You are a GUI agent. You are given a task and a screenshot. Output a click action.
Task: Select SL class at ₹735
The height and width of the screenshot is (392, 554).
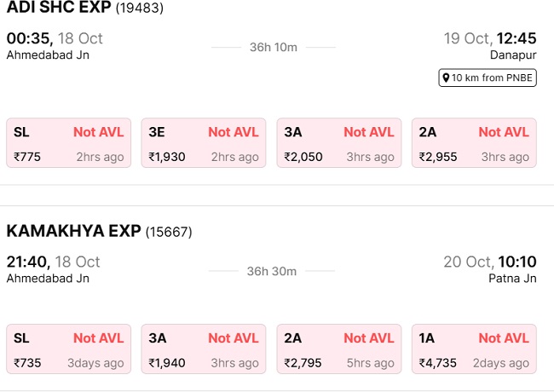pyautogui.click(x=69, y=349)
